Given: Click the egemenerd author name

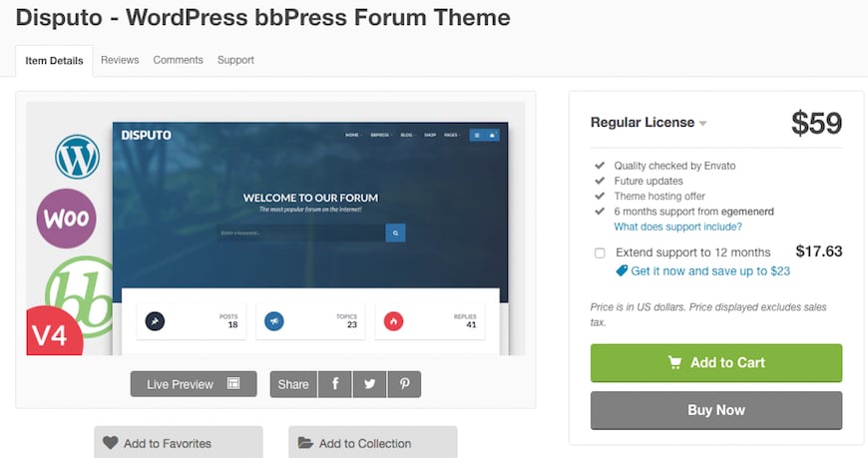Looking at the screenshot, I should click(x=748, y=212).
